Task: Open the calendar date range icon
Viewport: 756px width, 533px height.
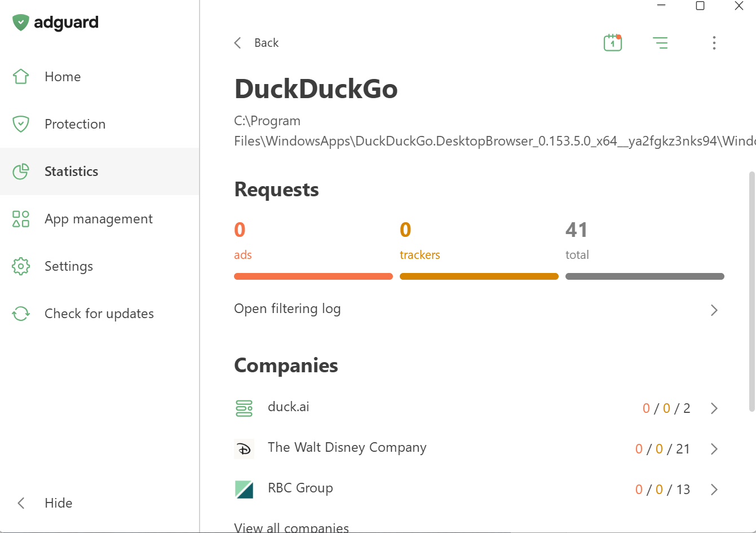Action: point(612,43)
